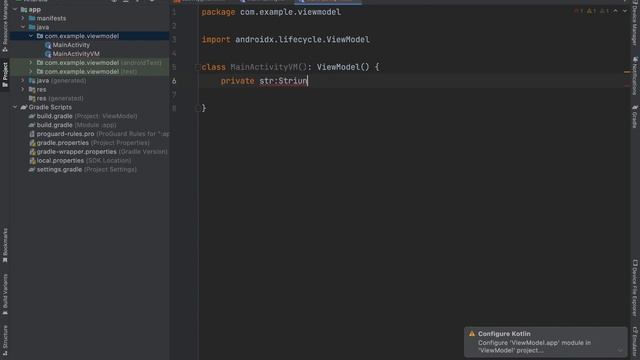Click the app module folder icon
This screenshot has width=640, height=360.
24,9
